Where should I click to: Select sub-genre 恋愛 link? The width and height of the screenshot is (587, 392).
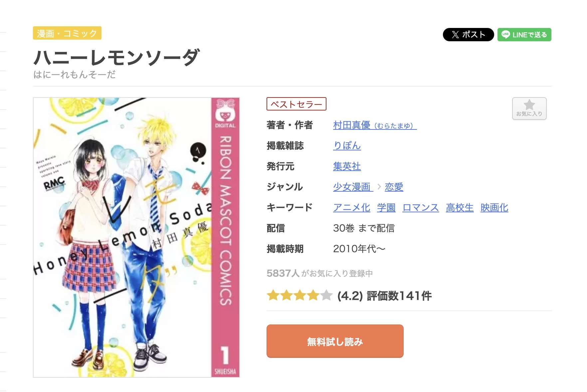point(394,187)
